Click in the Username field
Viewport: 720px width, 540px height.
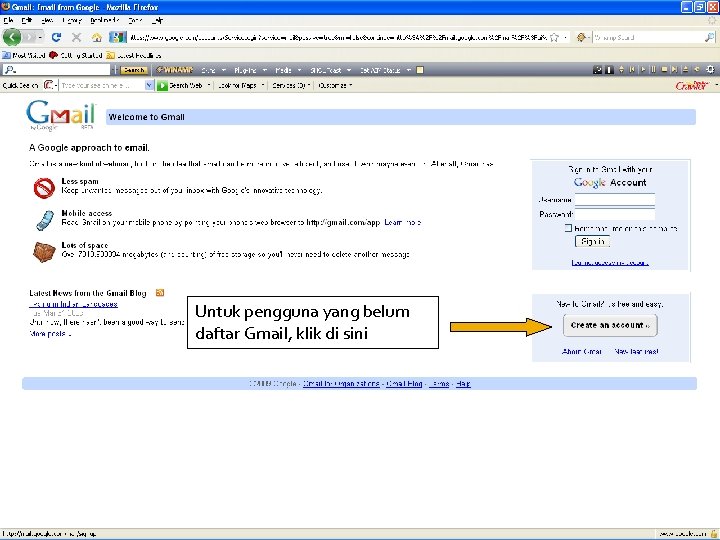tap(615, 200)
